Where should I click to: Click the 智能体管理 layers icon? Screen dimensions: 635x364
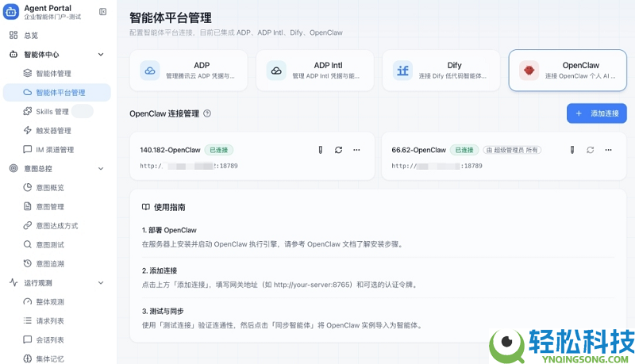click(27, 73)
